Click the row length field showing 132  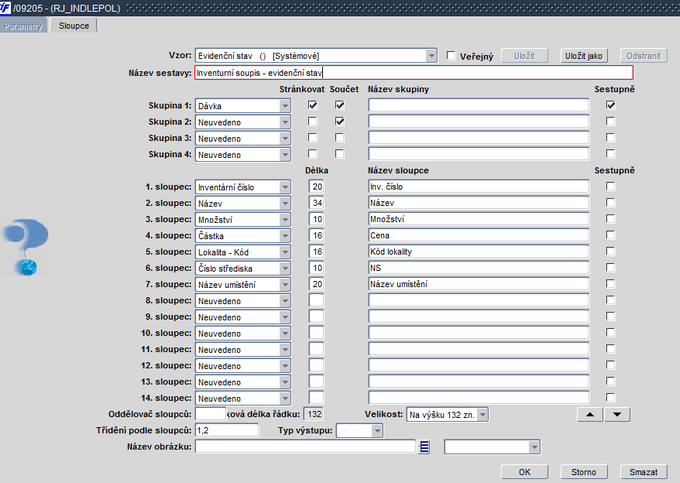314,414
